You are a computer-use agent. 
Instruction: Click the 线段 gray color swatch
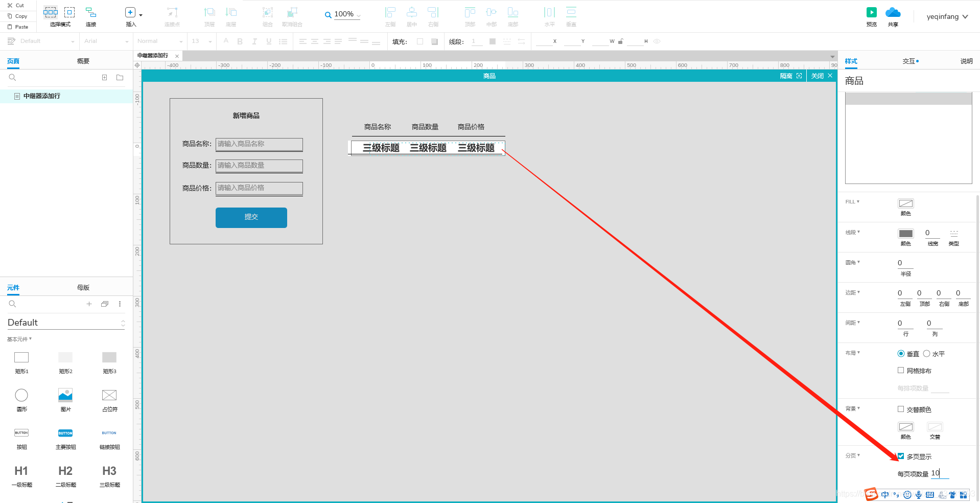906,234
